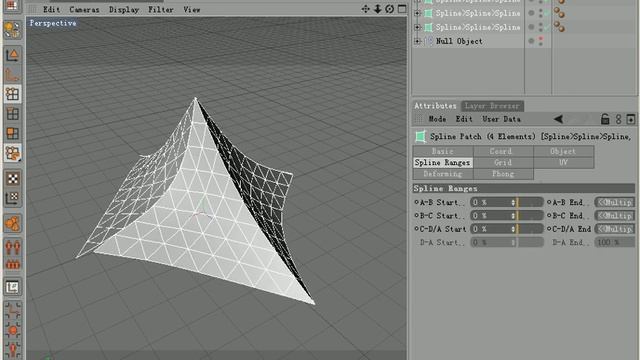The width and height of the screenshot is (640, 360).
Task: Toggle the A-B End keyframe circle
Action: click(549, 202)
